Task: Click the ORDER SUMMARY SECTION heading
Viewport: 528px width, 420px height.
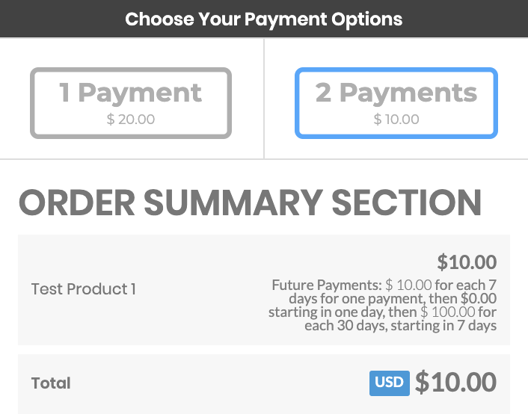Action: tap(250, 203)
